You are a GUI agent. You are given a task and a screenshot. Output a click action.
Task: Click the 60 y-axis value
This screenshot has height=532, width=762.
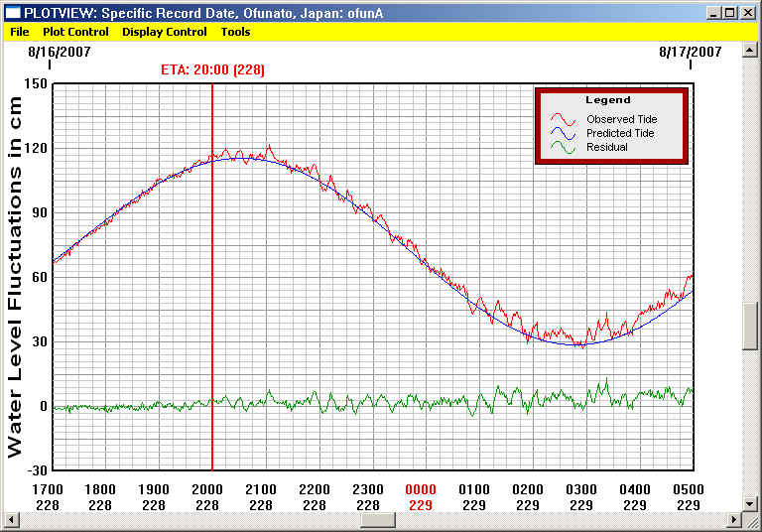tap(40, 277)
